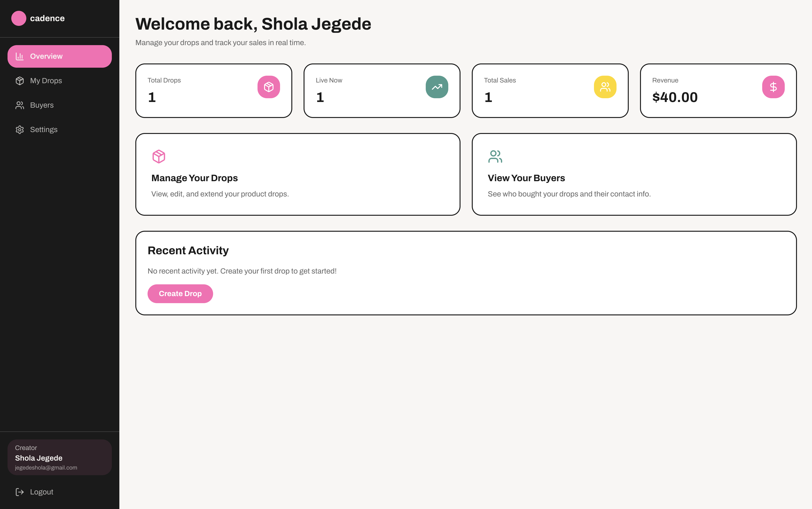
Task: Click the Live Now trending arrow icon
Action: point(437,87)
